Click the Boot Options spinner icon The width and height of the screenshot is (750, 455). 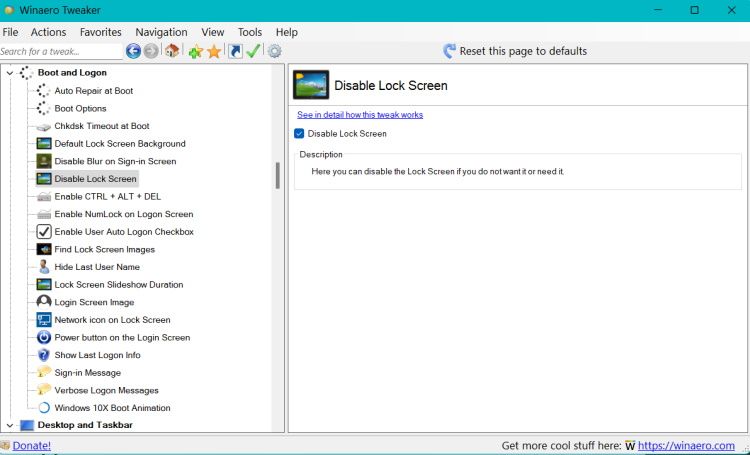[x=44, y=109]
